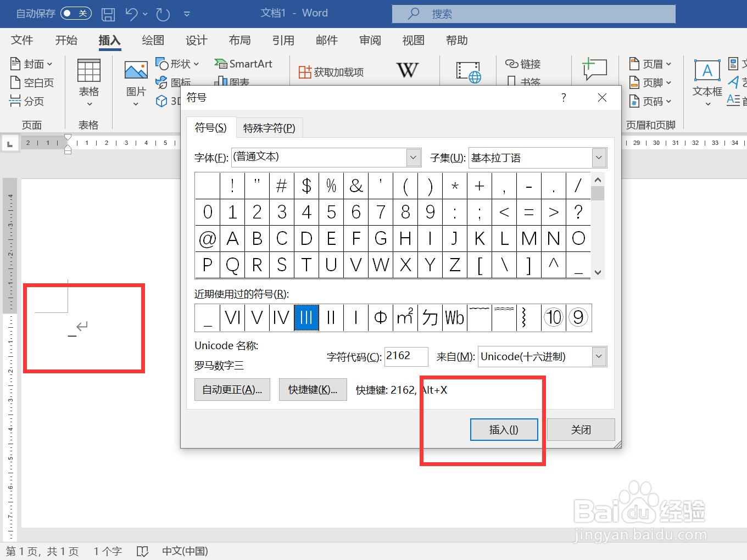Screen dimensions: 747x560
Task: Open the Shapes (形状) gallery
Action: [177, 64]
